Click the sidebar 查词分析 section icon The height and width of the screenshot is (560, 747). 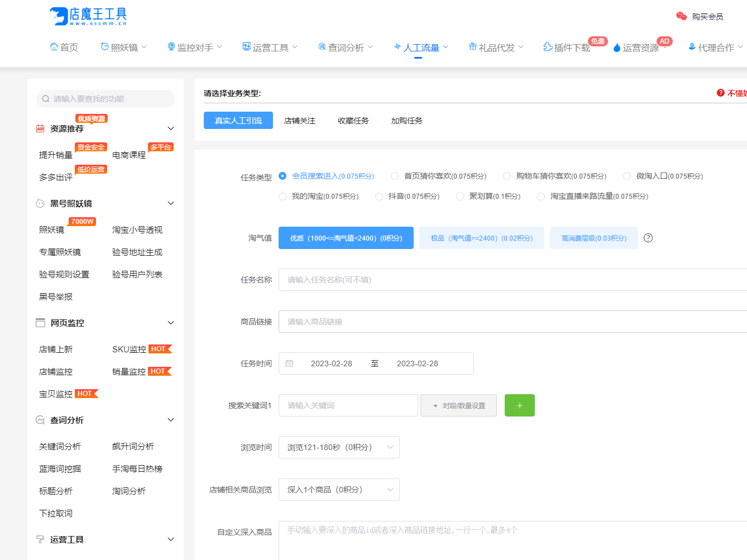[40, 420]
